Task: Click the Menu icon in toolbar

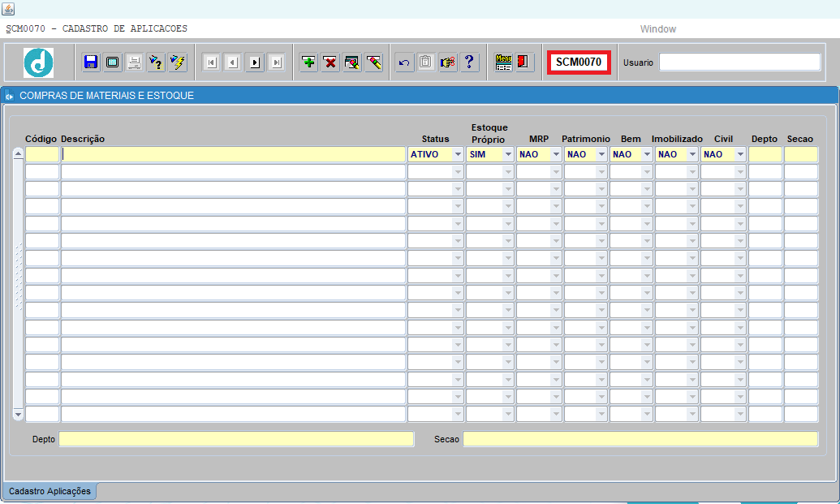Action: [504, 62]
